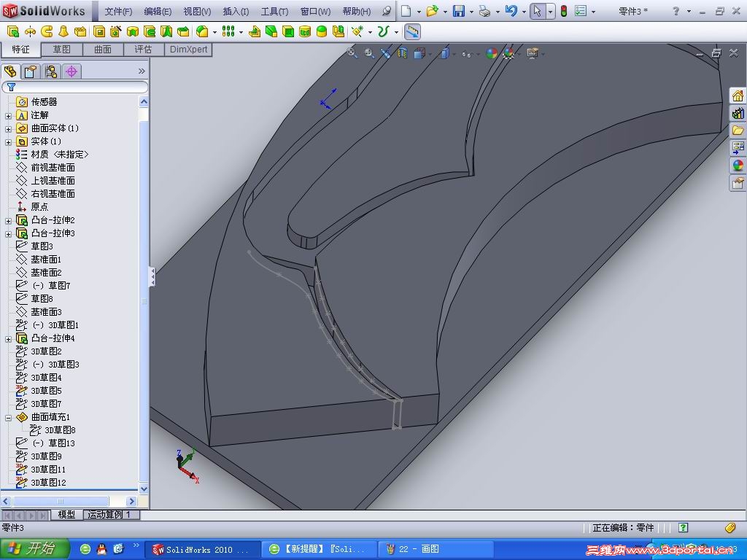Open the Design Library task pane icon
This screenshot has width=747, height=560.
(738, 113)
